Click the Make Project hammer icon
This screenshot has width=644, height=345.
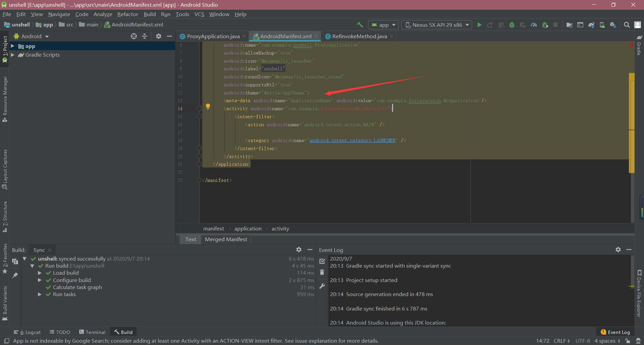click(360, 25)
